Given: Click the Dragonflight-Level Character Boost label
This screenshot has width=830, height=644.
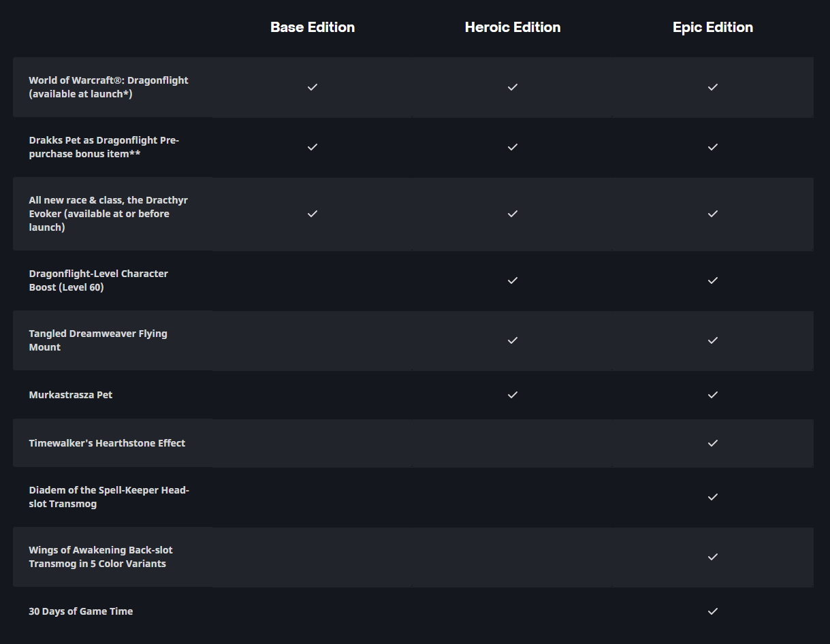Looking at the screenshot, I should point(98,280).
